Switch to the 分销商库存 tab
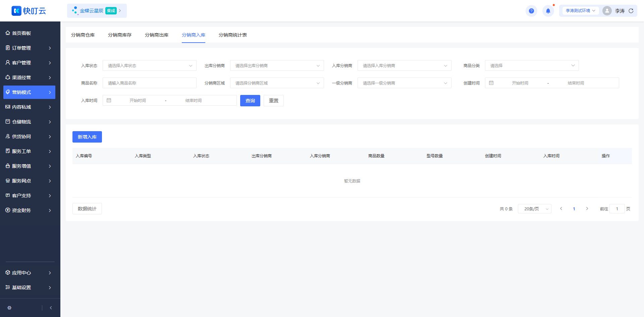 (120, 35)
